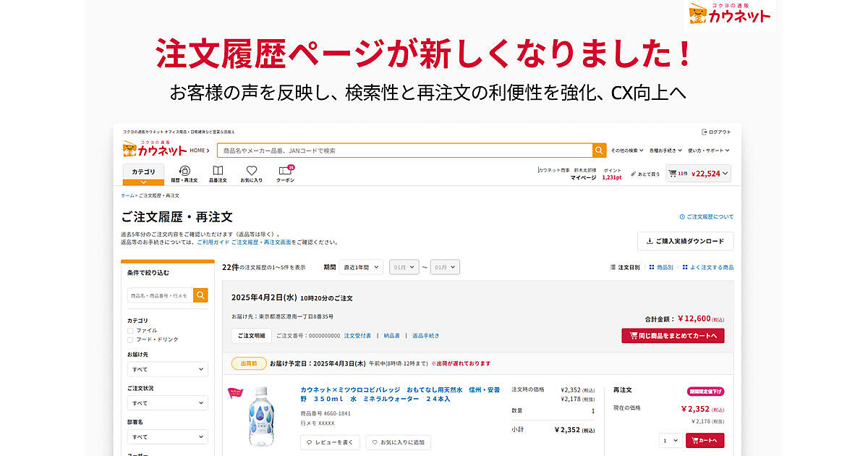The width and height of the screenshot is (868, 456).
Task: Check the フード・ドリンク category checkbox
Action: [130, 339]
